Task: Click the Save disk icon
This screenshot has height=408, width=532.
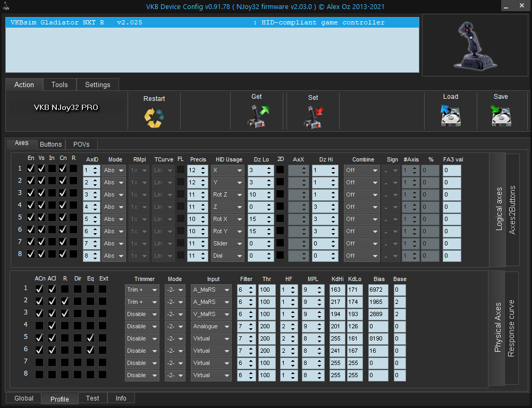Action: click(501, 116)
